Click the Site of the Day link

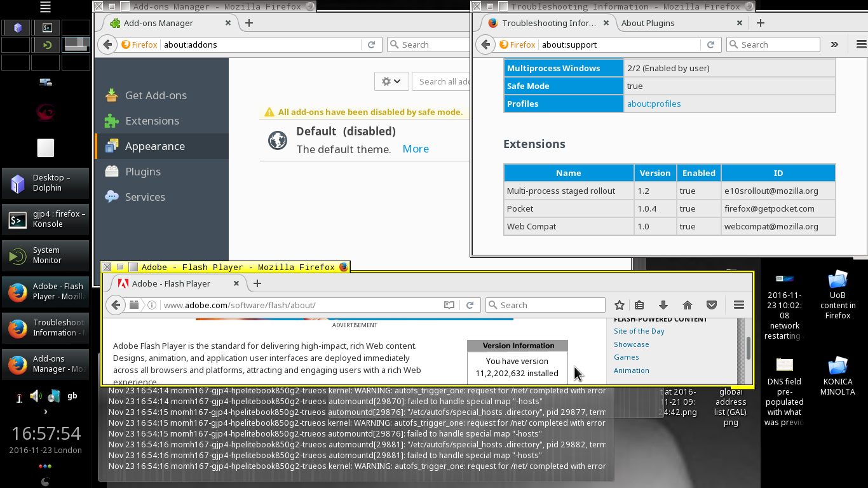click(x=639, y=331)
